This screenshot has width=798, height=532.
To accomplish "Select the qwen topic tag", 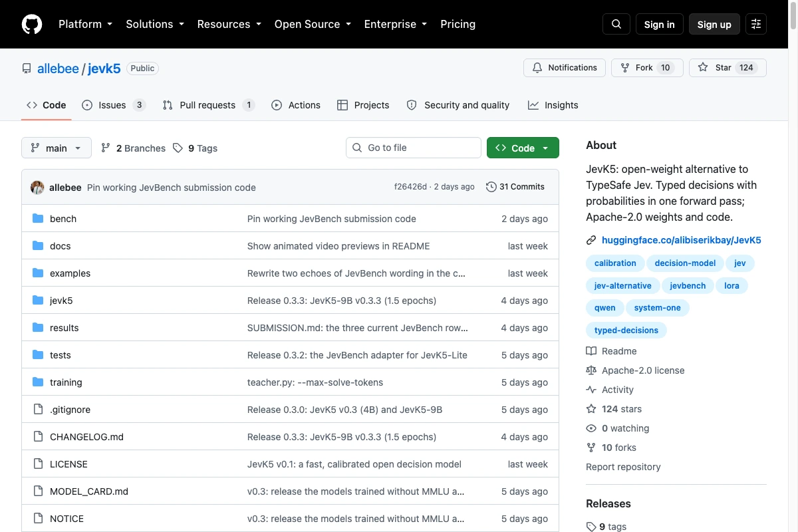I will click(605, 308).
